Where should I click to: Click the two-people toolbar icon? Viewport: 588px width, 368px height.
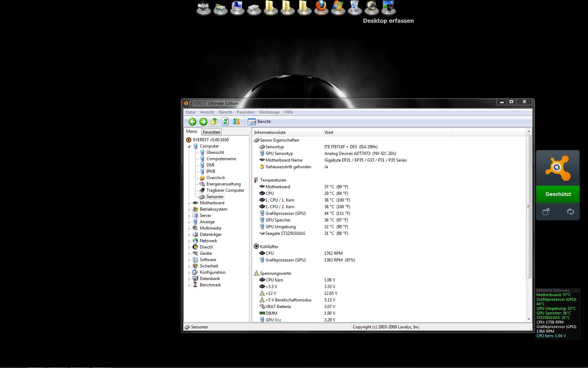pyautogui.click(x=236, y=122)
